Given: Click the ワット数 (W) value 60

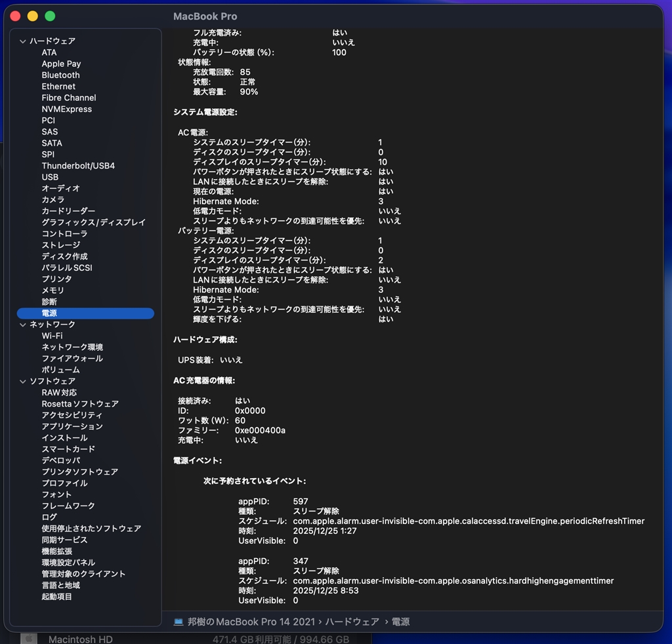Looking at the screenshot, I should click(240, 421).
